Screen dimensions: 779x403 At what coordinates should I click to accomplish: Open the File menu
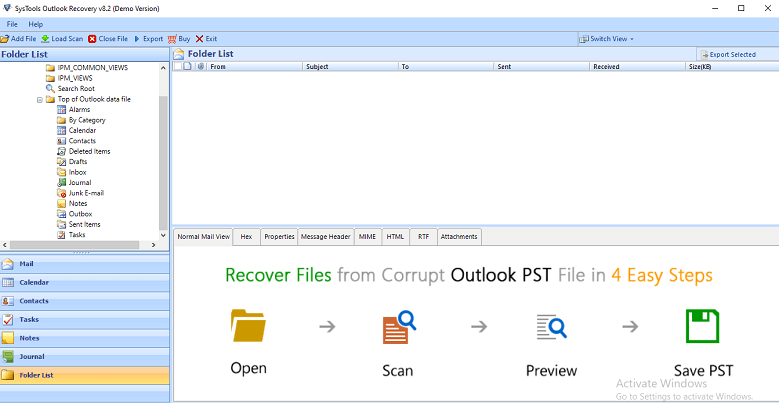pos(12,24)
